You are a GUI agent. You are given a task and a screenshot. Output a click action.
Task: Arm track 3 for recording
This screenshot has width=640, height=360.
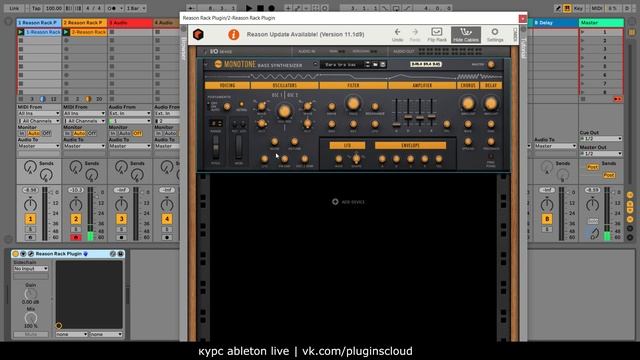point(121,237)
